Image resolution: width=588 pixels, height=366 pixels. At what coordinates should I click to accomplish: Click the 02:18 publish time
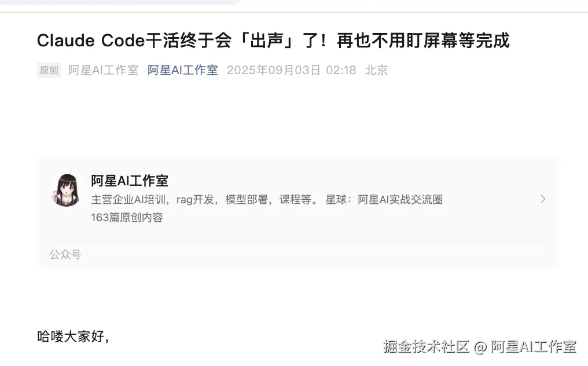(x=341, y=70)
